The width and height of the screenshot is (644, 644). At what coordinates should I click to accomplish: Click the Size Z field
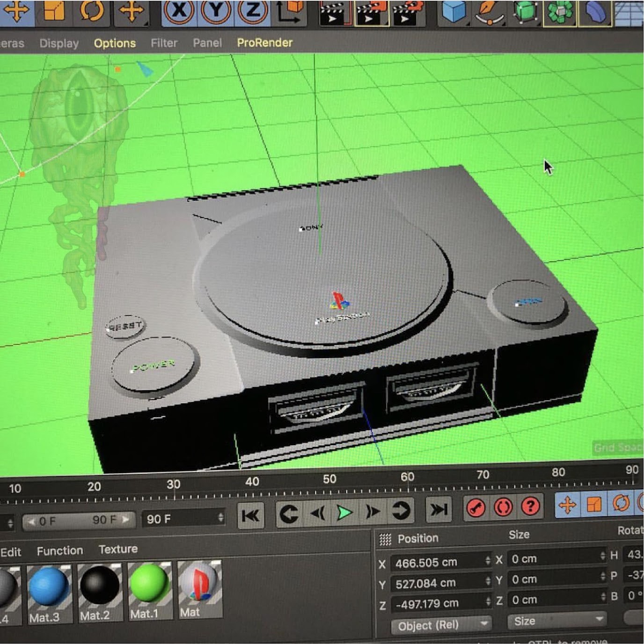tap(556, 599)
